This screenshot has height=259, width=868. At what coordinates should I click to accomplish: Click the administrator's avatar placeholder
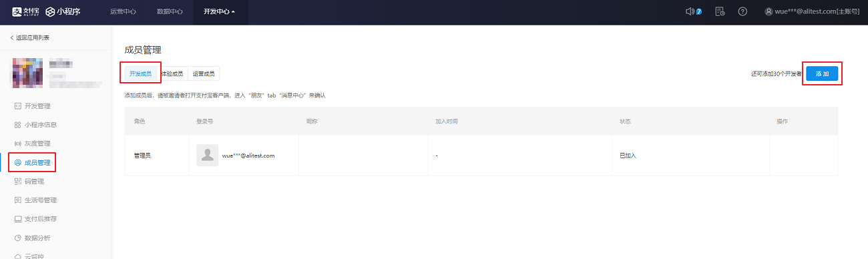click(208, 155)
